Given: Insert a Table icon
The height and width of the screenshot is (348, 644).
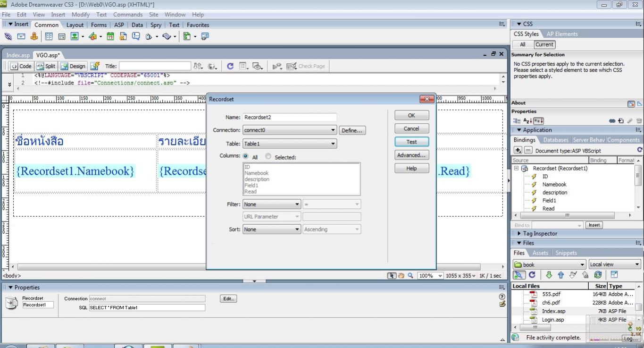Looking at the screenshot, I should click(x=49, y=36).
